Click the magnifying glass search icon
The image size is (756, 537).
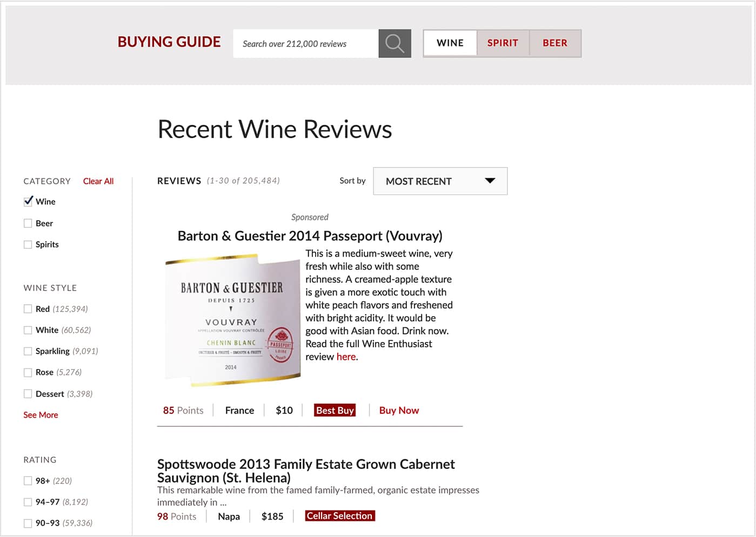394,43
